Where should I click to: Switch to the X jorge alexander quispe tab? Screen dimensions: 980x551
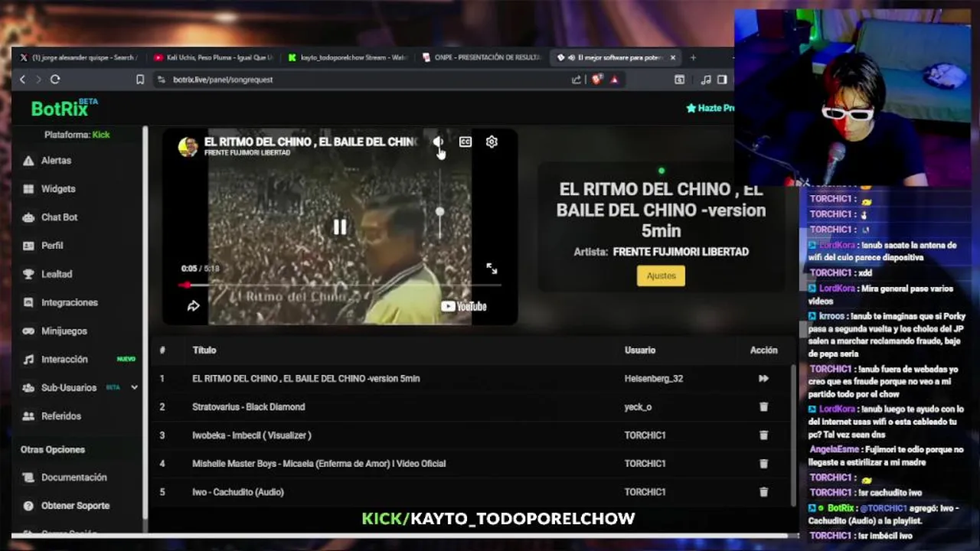click(x=79, y=57)
